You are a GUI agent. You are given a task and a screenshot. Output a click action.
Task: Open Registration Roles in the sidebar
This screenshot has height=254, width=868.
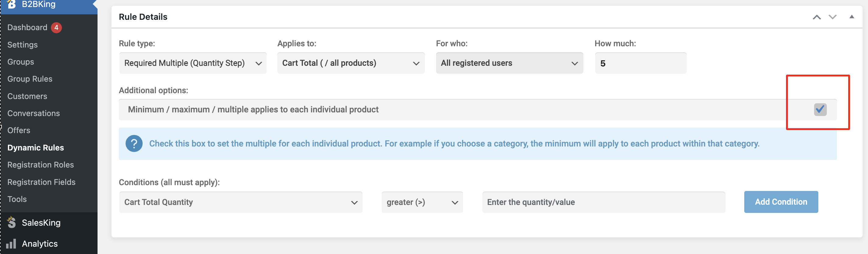pyautogui.click(x=41, y=165)
